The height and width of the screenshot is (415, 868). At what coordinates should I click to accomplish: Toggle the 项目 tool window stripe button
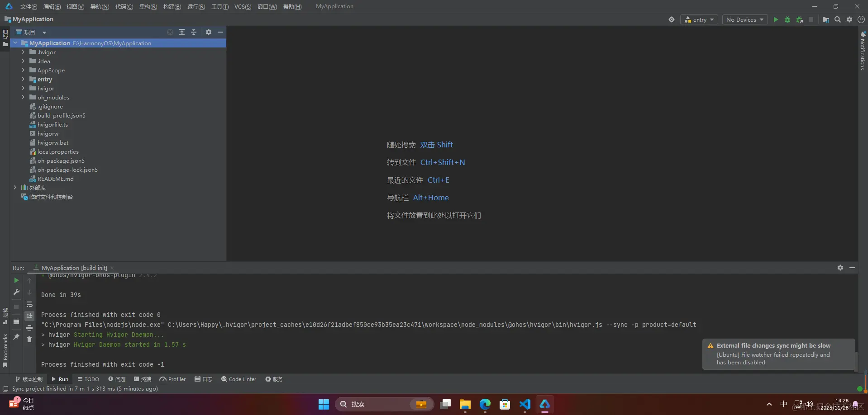pos(5,38)
